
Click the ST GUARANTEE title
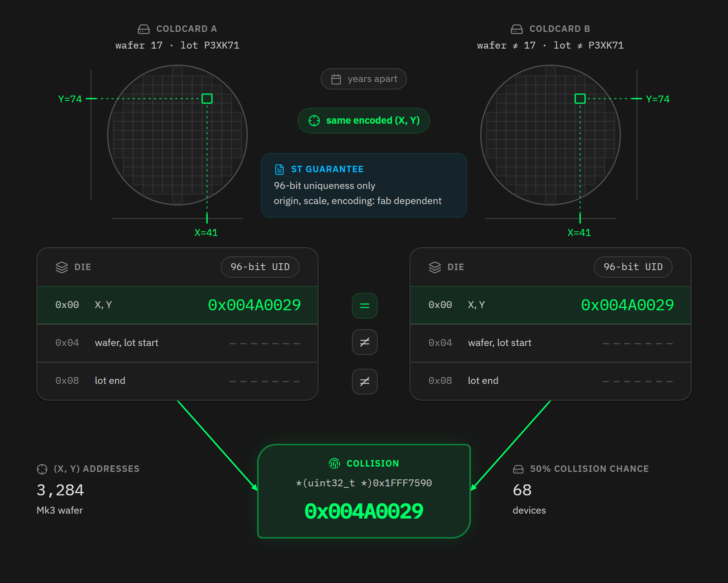[x=327, y=169]
